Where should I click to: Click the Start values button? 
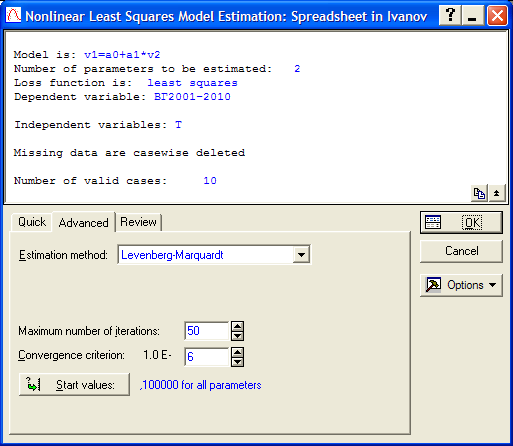[74, 385]
